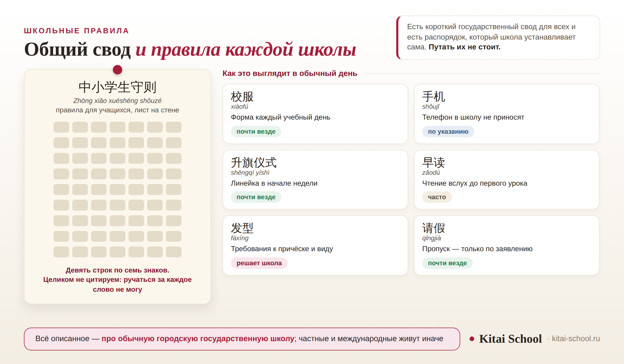Viewport: 624px width, 364px height.
Task: Click the 'ШКОЛЬНЫЕ ПРАВИЛА' overline label
Action: tap(76, 31)
